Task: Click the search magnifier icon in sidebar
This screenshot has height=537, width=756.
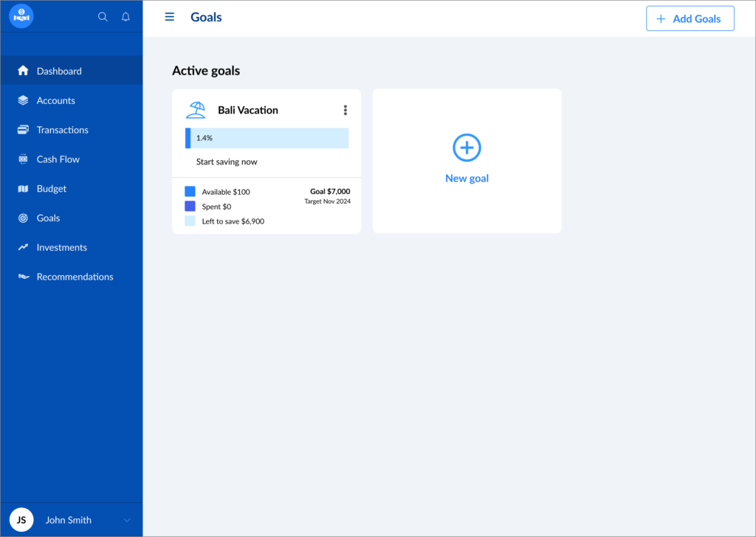Action: point(103,17)
